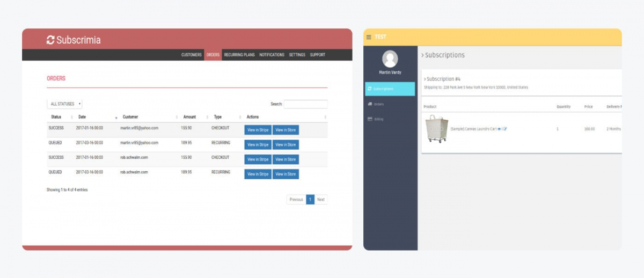The image size is (644, 278).
Task: Select Billing in the customer sidebar
Action: (x=390, y=119)
